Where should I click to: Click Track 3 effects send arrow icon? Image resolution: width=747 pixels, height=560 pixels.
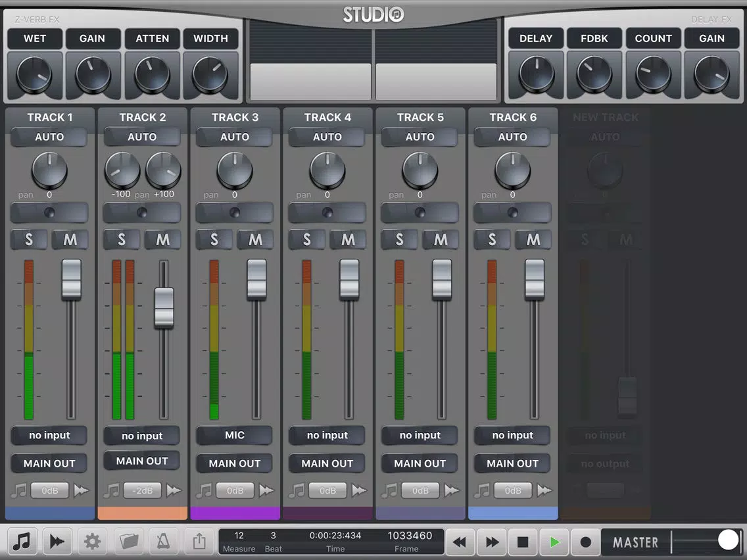click(266, 490)
